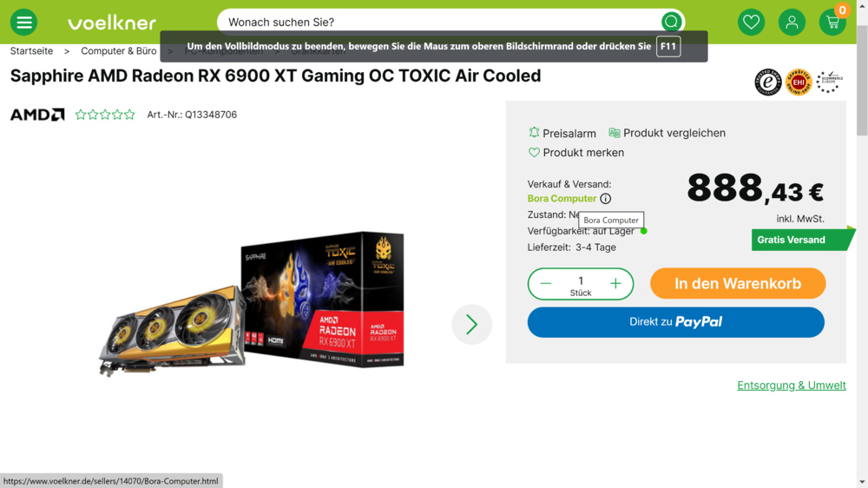The height and width of the screenshot is (488, 868).
Task: Click the search magnifier icon
Action: 671,23
